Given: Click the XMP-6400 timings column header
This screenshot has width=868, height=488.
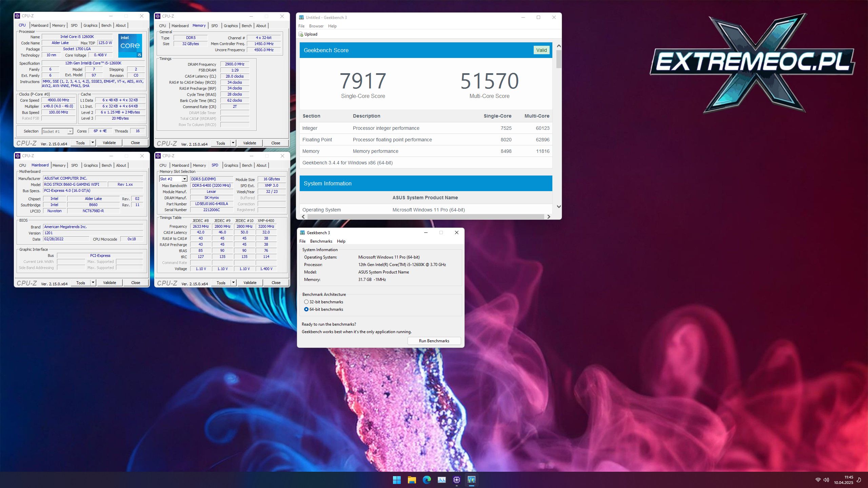Looking at the screenshot, I should pyautogui.click(x=266, y=221).
